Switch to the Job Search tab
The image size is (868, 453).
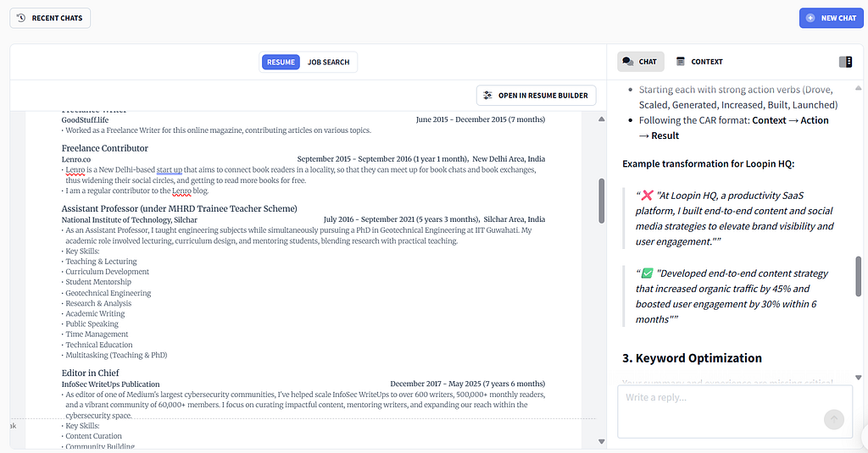pos(328,62)
